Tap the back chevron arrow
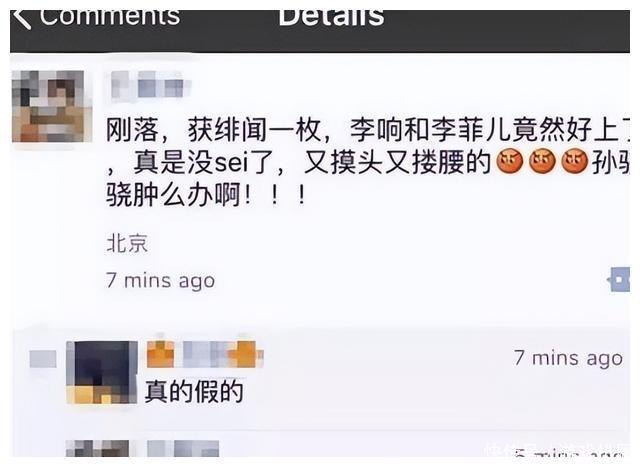 pos(21,18)
